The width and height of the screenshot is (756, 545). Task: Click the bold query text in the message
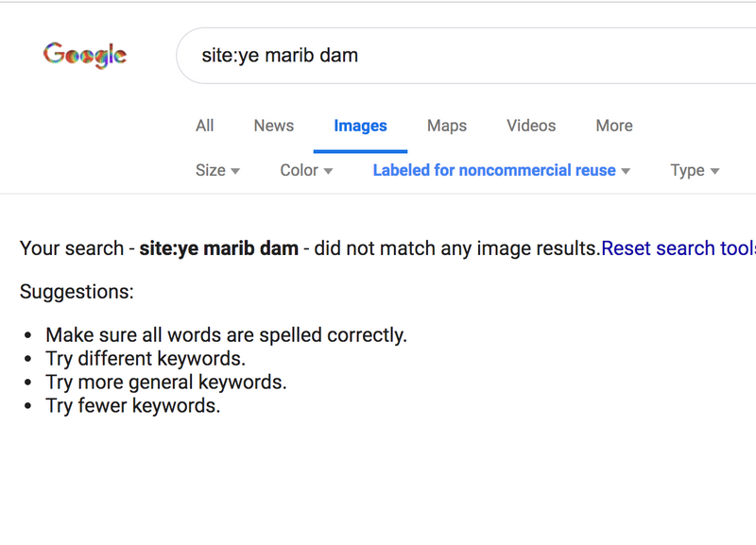[218, 248]
